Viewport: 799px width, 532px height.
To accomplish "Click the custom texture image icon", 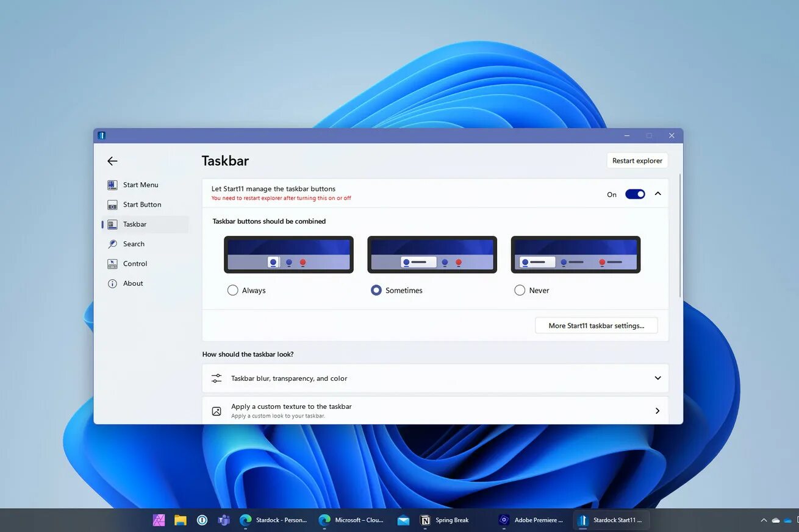I will click(x=217, y=411).
